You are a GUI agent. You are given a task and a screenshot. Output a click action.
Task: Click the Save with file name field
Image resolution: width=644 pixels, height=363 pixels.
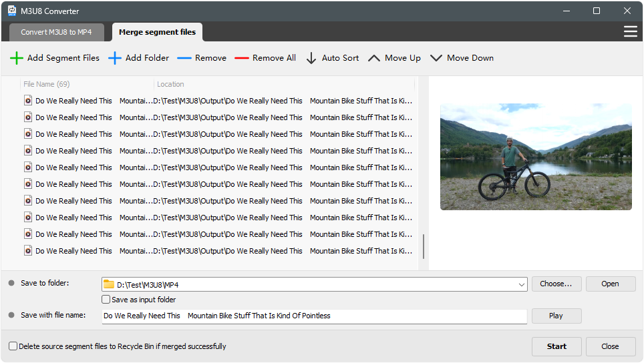point(314,316)
